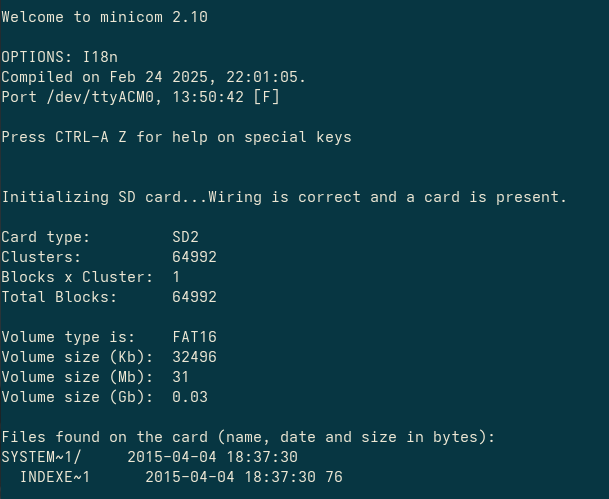Click the INDEXE~1 file size 76
Screen dimensions: 609x499
tap(334, 477)
